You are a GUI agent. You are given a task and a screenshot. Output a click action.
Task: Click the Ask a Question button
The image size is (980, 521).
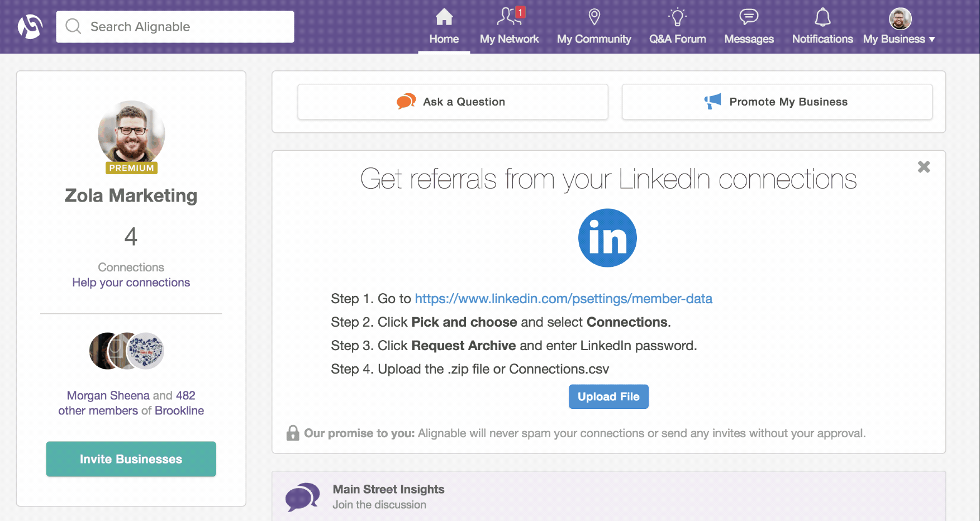[453, 102]
